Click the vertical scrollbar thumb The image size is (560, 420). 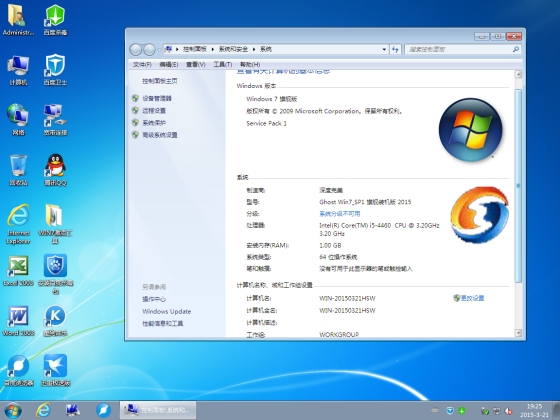(x=518, y=186)
